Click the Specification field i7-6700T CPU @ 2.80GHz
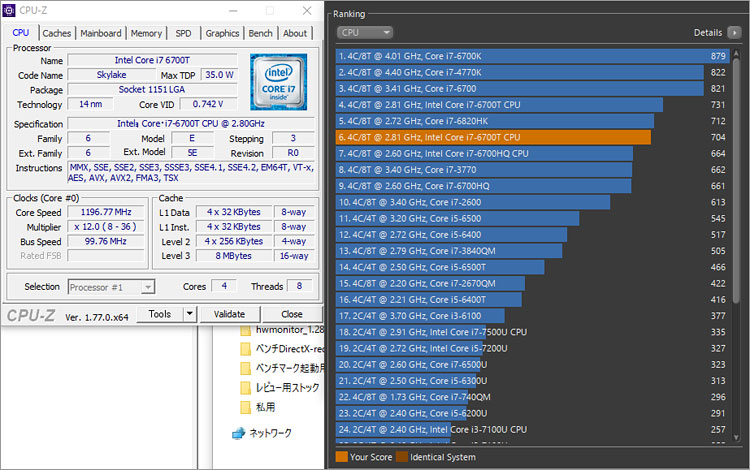Viewport: 750px width, 470px height. pyautogui.click(x=191, y=123)
